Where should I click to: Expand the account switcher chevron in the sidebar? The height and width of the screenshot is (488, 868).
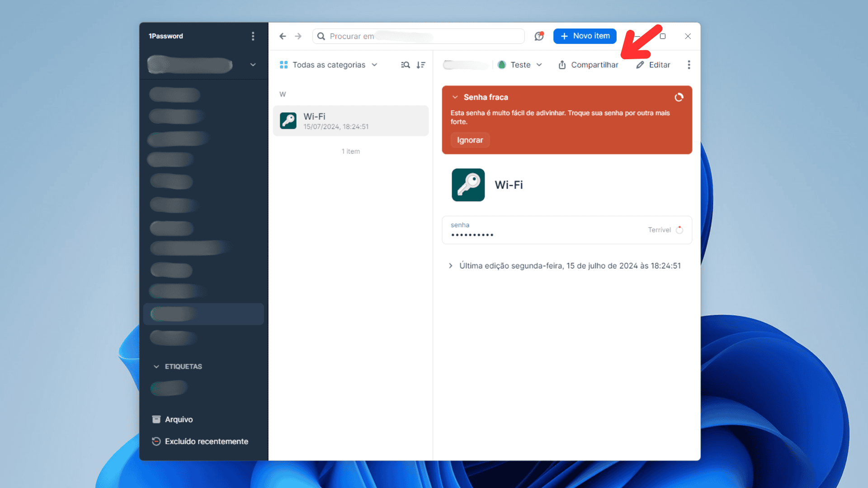point(253,65)
